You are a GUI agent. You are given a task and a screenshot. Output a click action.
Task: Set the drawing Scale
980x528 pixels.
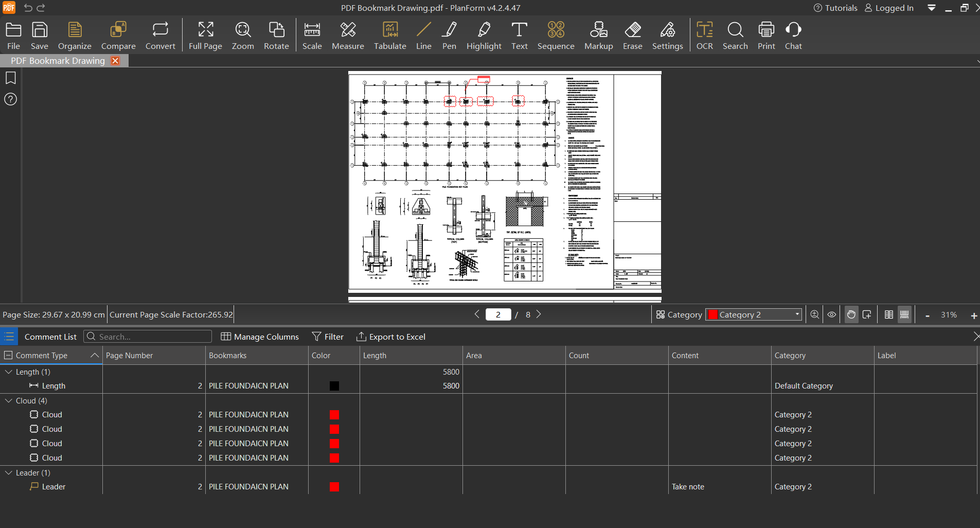click(x=312, y=36)
